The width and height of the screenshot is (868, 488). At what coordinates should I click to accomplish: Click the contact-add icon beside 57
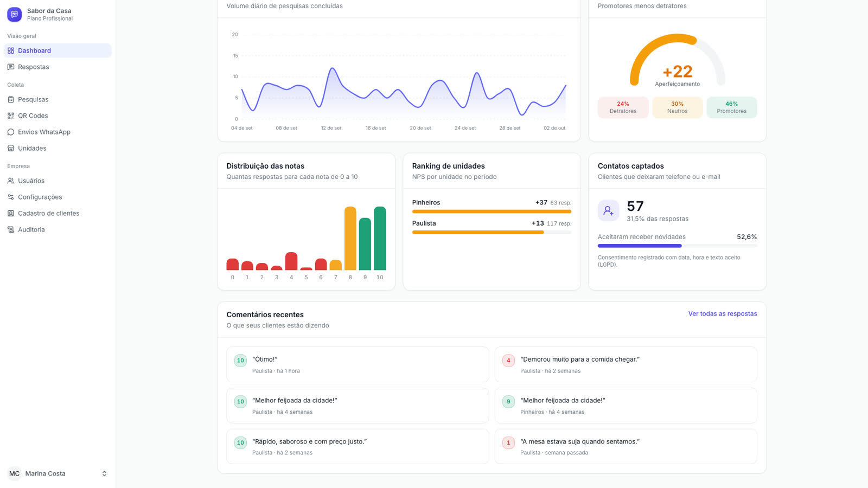coord(608,210)
